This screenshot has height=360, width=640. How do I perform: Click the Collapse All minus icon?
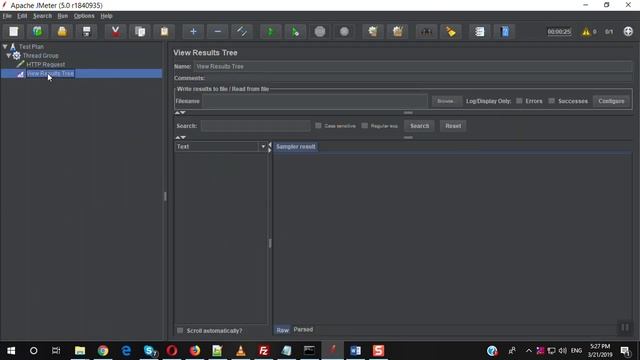click(218, 31)
